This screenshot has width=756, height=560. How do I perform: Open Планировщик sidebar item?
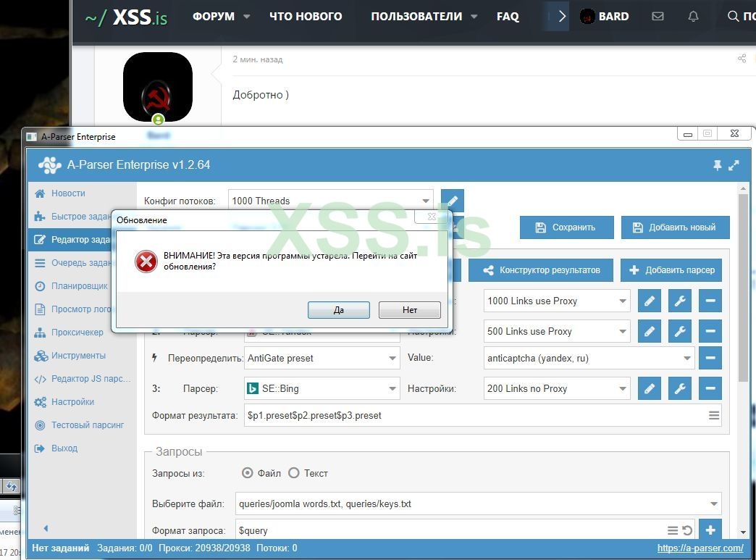click(x=72, y=286)
